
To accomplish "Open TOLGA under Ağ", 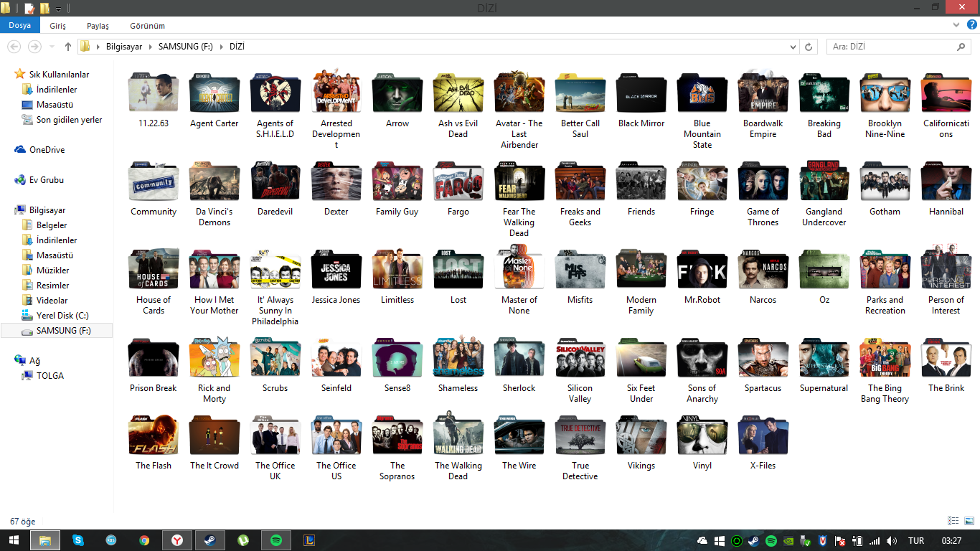I will pyautogui.click(x=50, y=376).
